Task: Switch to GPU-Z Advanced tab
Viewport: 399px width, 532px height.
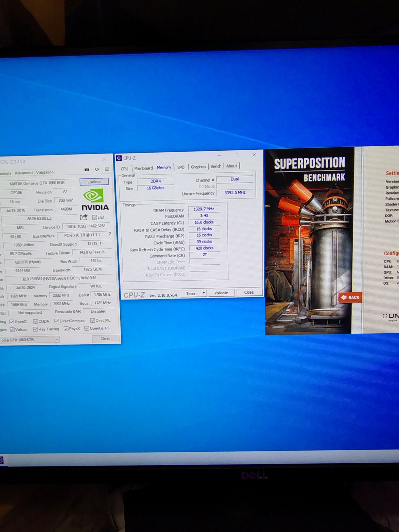Action: [23, 173]
